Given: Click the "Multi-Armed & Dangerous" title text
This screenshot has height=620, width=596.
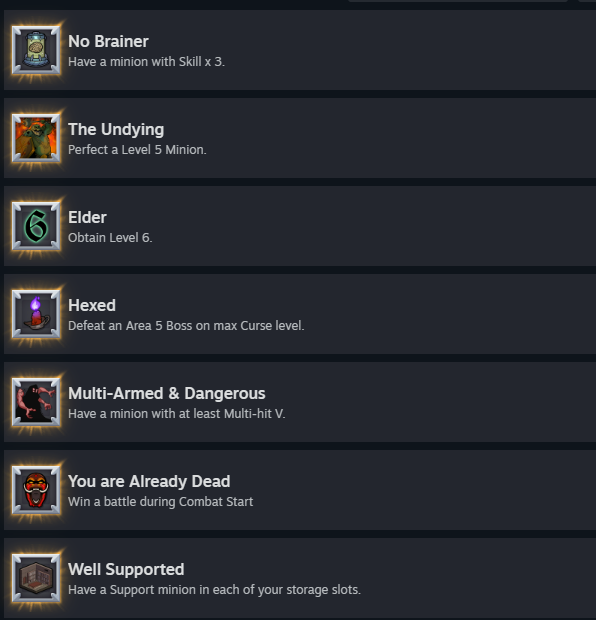Looking at the screenshot, I should 167,393.
